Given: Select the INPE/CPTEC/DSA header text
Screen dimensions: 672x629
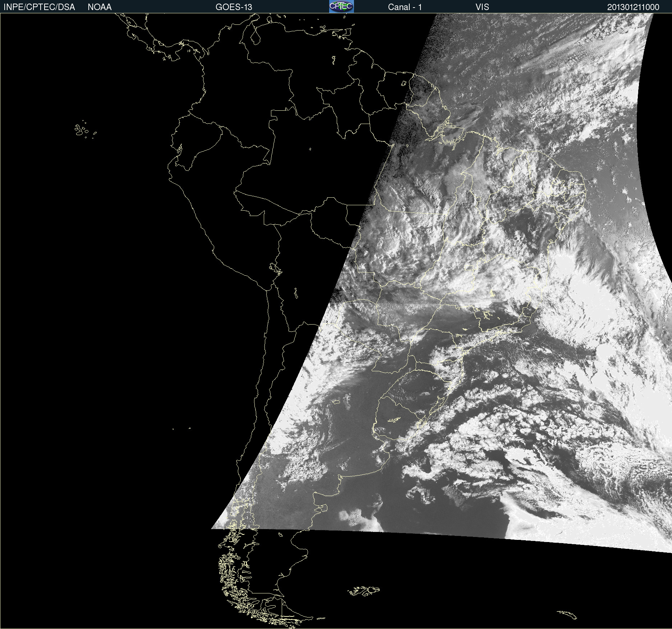Looking at the screenshot, I should pos(39,7).
